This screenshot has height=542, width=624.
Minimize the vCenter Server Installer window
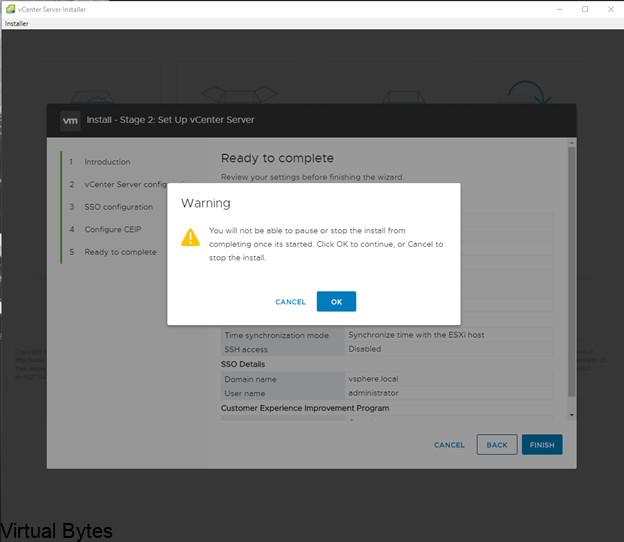(x=560, y=9)
